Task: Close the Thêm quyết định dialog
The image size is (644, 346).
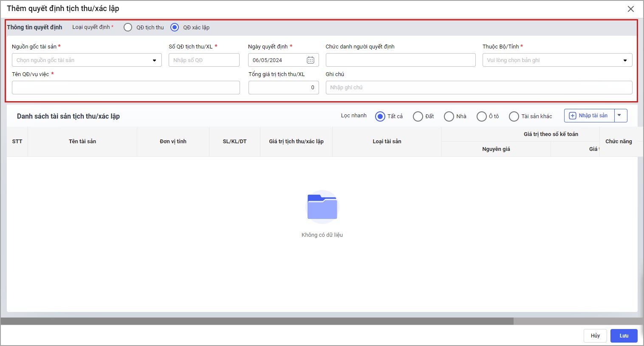Action: pyautogui.click(x=631, y=9)
